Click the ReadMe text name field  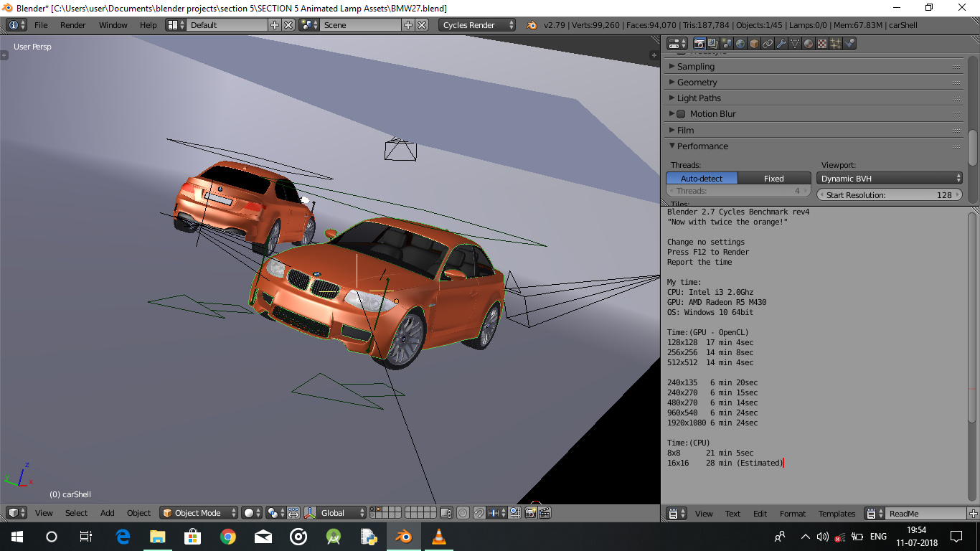click(925, 514)
